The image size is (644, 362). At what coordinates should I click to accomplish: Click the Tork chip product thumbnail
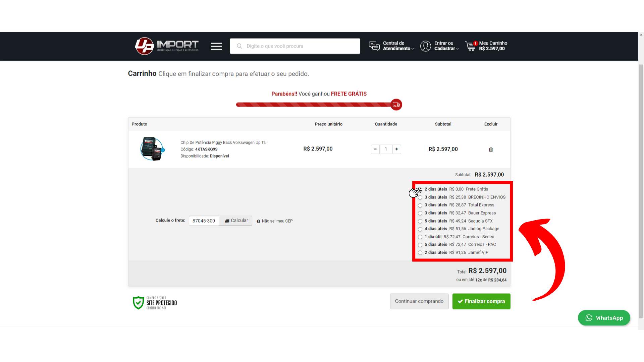(152, 149)
